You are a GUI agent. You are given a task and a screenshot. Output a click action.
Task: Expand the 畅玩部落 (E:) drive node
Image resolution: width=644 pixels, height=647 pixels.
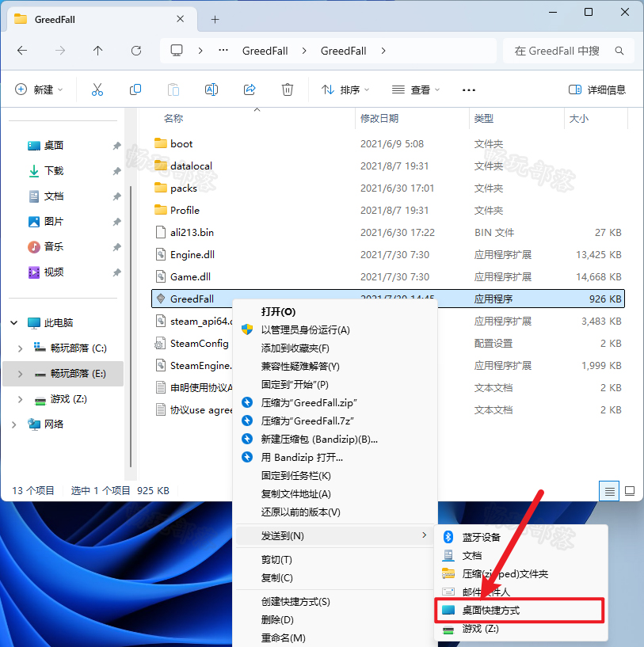(x=21, y=374)
